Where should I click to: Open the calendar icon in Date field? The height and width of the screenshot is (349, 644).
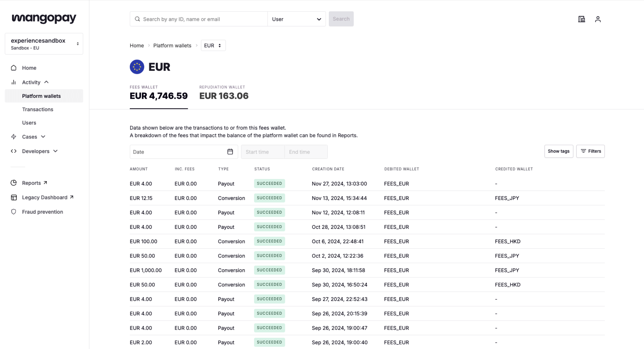click(230, 151)
